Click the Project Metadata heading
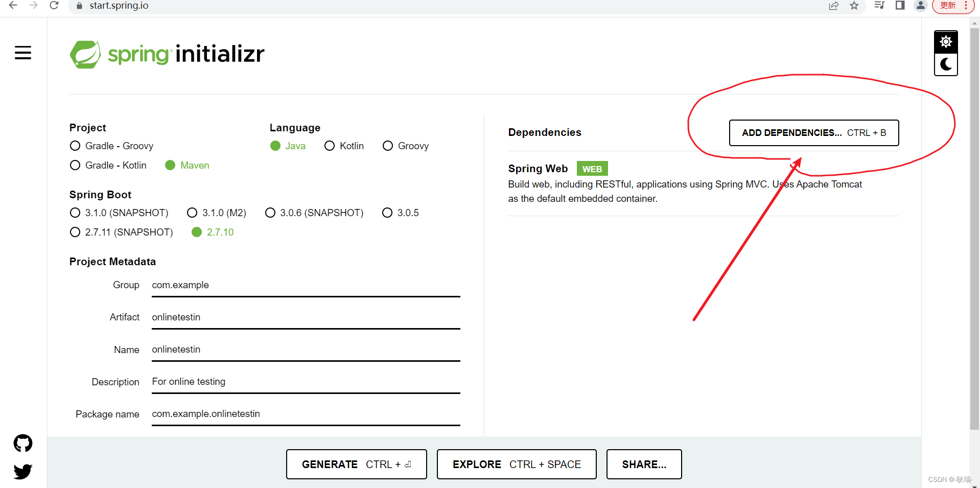 pyautogui.click(x=112, y=262)
